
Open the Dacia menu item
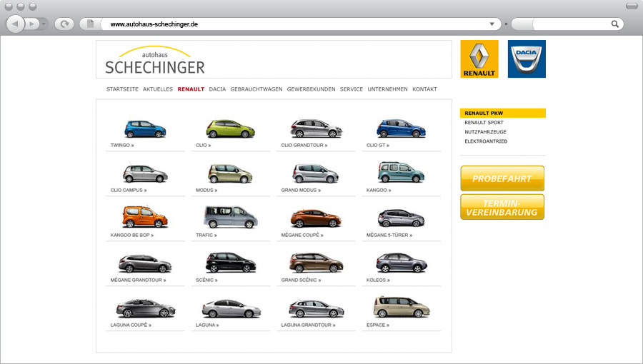(x=217, y=89)
